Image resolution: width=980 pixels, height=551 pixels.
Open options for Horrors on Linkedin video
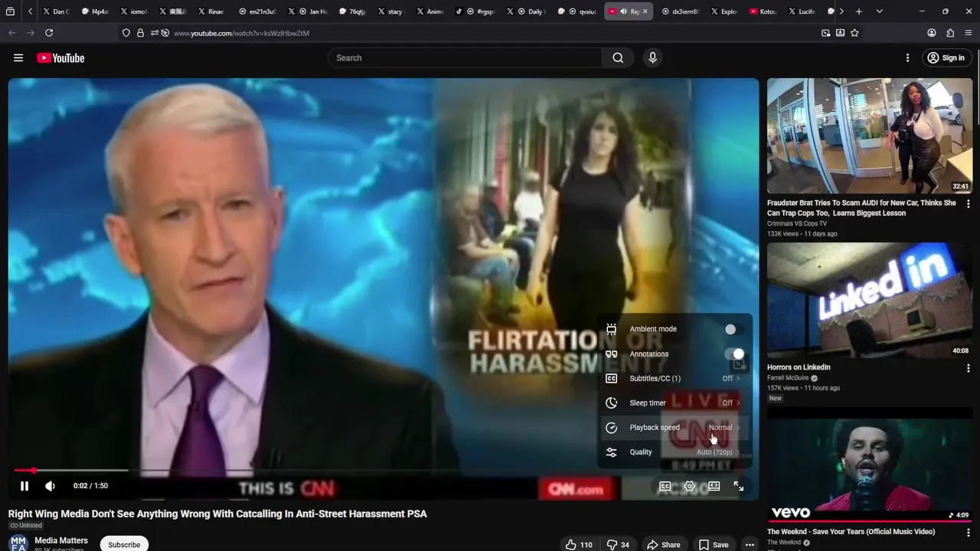pyautogui.click(x=969, y=368)
